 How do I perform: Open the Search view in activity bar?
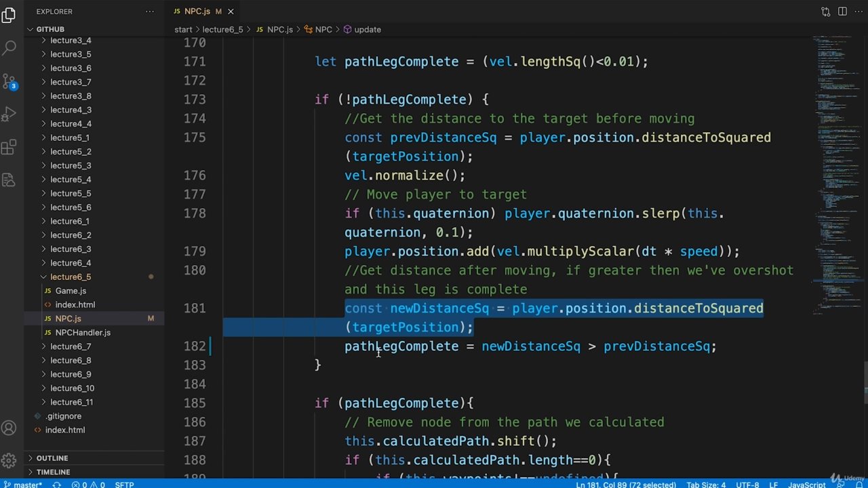pyautogui.click(x=9, y=47)
